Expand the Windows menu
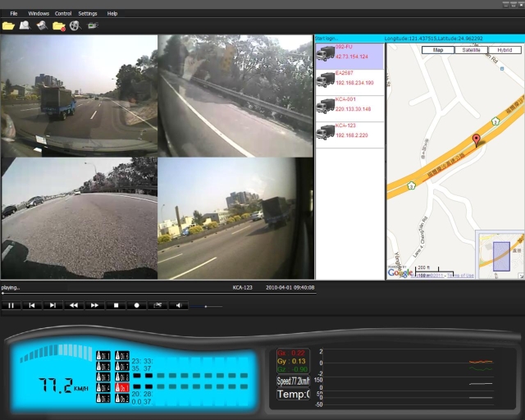 tap(38, 14)
